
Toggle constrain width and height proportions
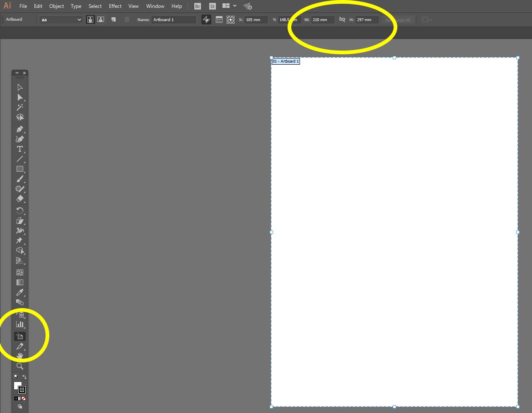coord(342,19)
